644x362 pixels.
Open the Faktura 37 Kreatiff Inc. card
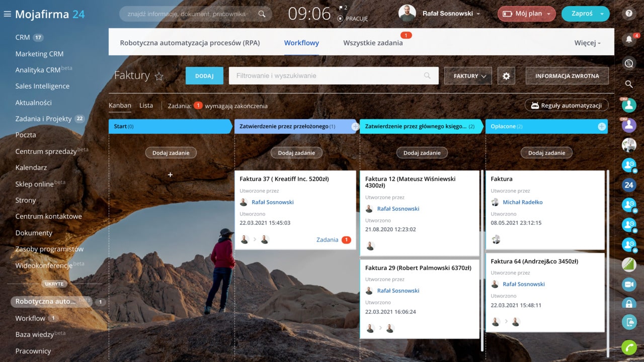284,179
